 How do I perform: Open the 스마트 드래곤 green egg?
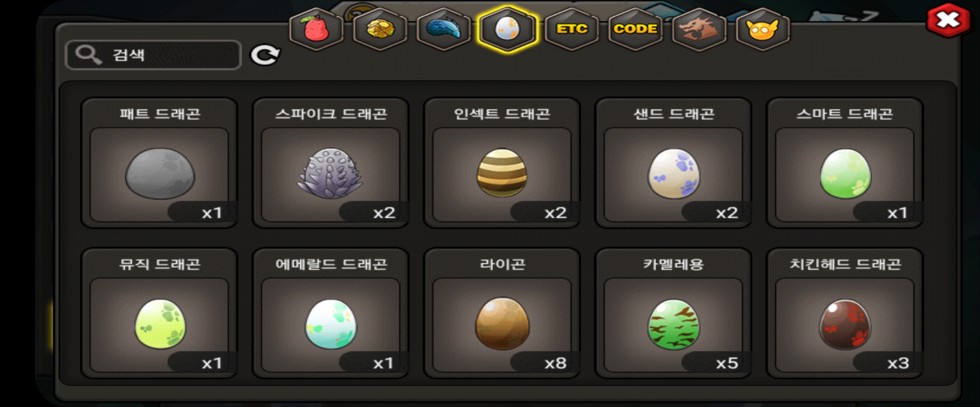(x=845, y=163)
